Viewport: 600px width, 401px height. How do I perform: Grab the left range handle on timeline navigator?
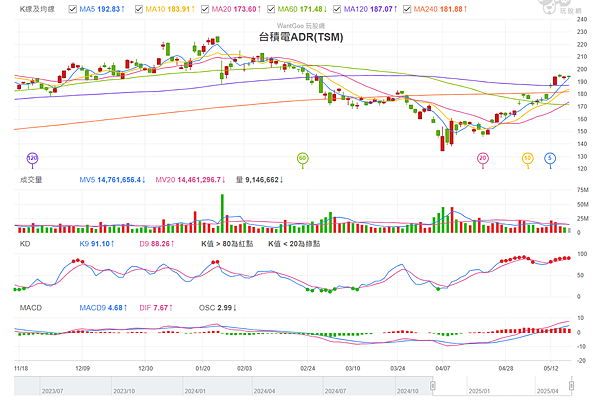click(x=433, y=385)
